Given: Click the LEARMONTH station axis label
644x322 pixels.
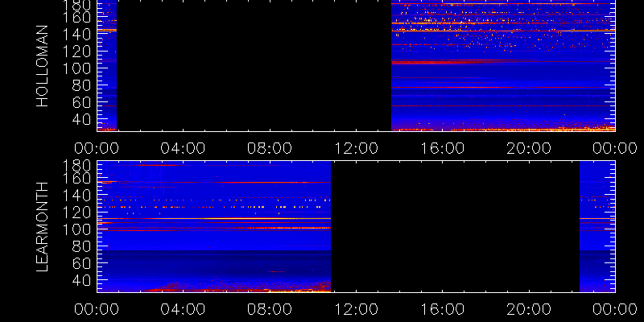Looking at the screenshot, I should tap(43, 226).
